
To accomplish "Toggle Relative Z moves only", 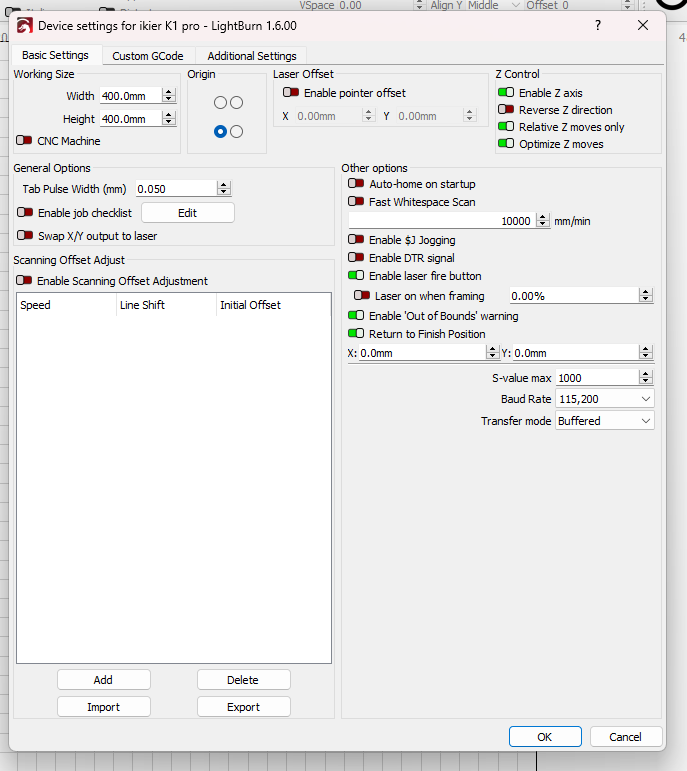I will pyautogui.click(x=506, y=127).
